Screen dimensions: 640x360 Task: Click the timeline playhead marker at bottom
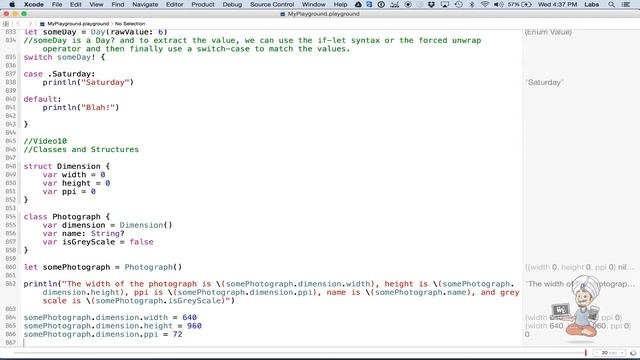point(585,353)
